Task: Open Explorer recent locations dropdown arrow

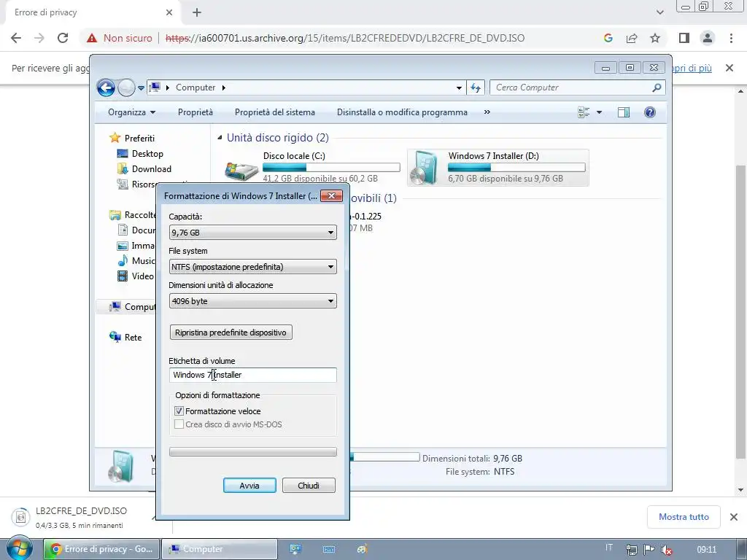Action: click(x=141, y=88)
